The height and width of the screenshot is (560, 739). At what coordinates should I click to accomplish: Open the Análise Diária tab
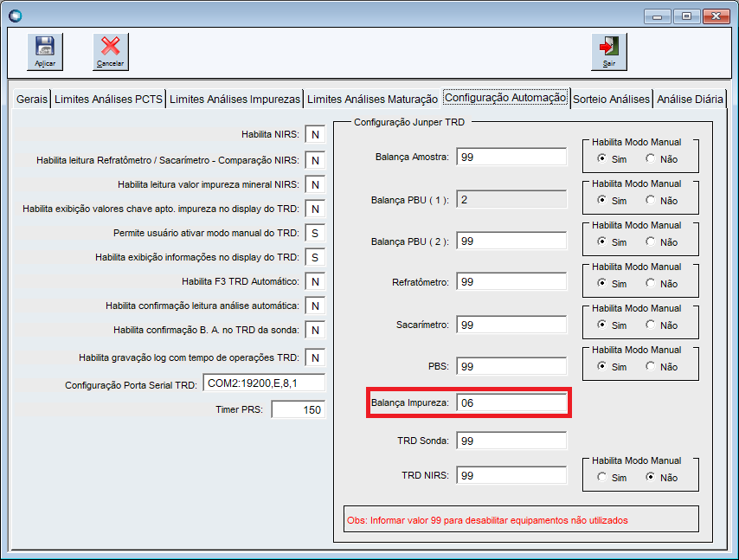click(x=690, y=99)
